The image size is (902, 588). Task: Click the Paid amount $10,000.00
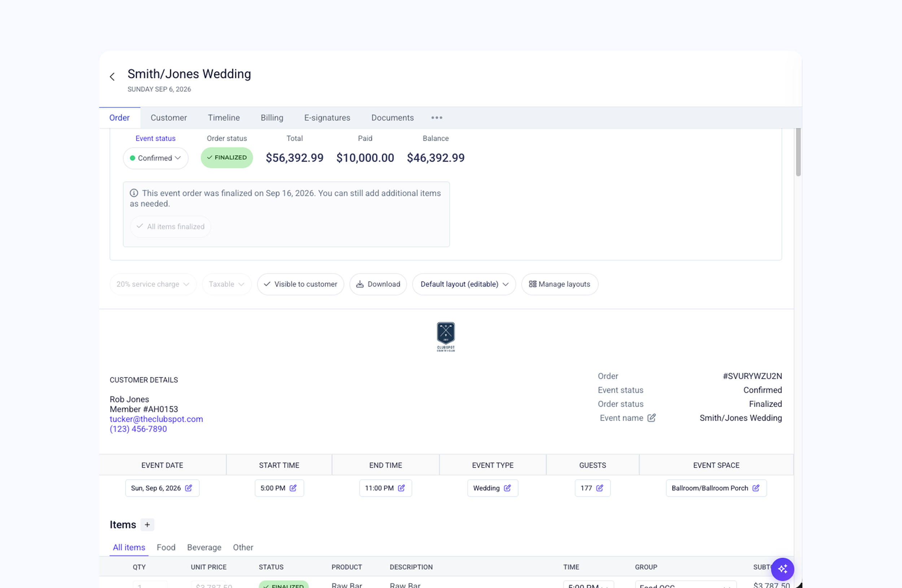click(365, 158)
